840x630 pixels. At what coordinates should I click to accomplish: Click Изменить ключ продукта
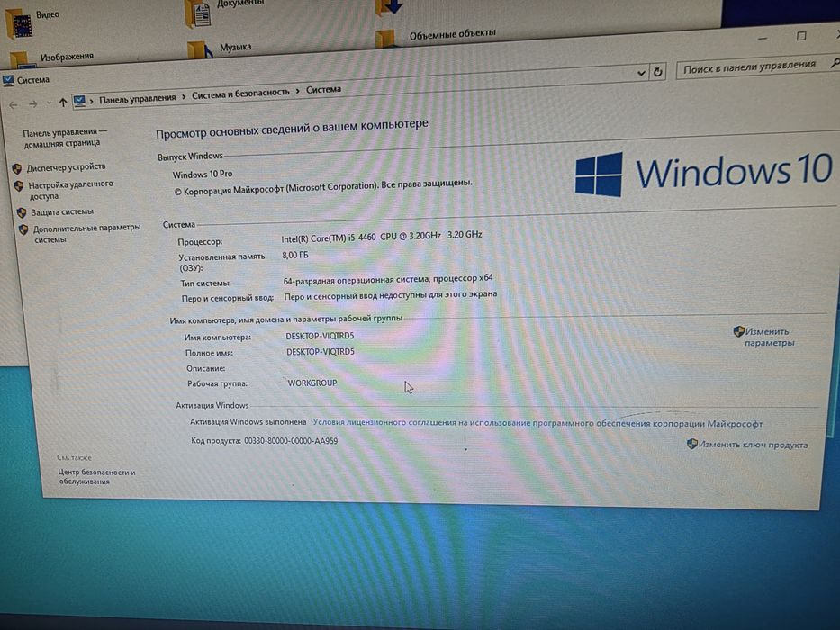(x=753, y=444)
